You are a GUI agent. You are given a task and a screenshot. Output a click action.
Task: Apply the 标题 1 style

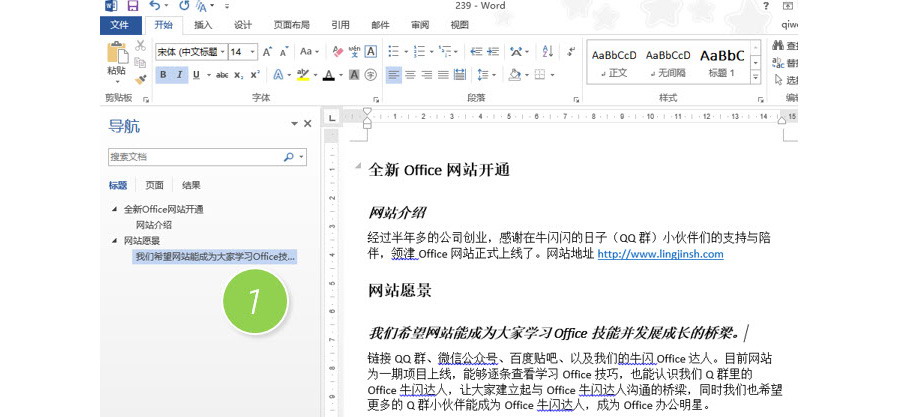pyautogui.click(x=721, y=63)
